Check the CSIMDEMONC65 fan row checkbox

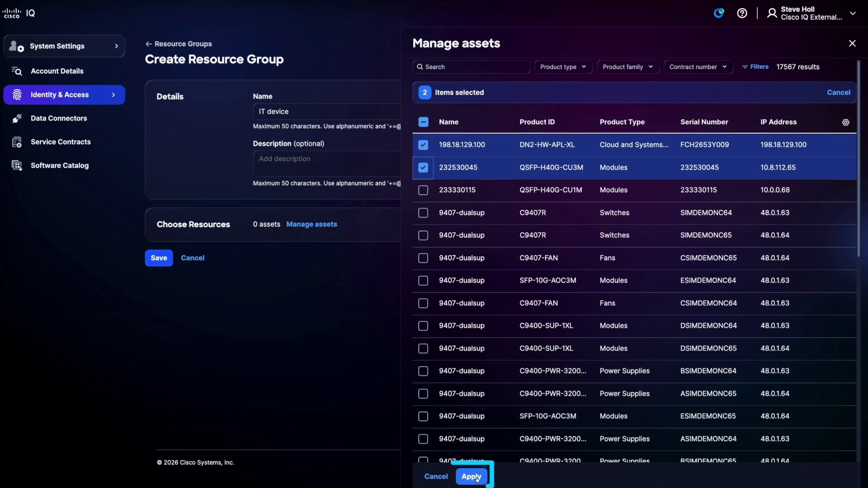tap(423, 258)
